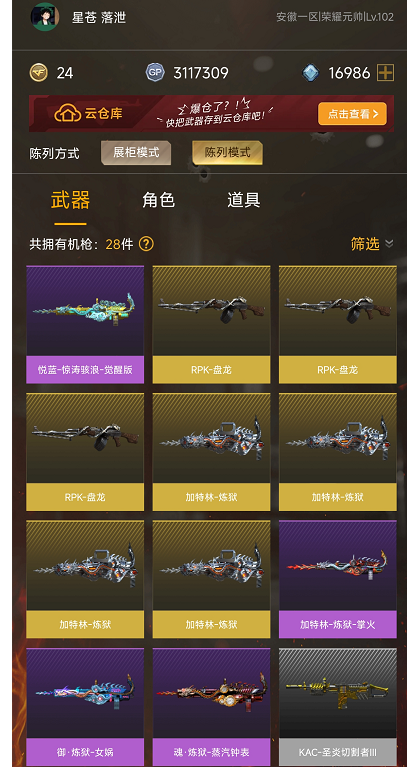Select 展柜模式 display mode
407x767 pixels.
click(x=136, y=153)
